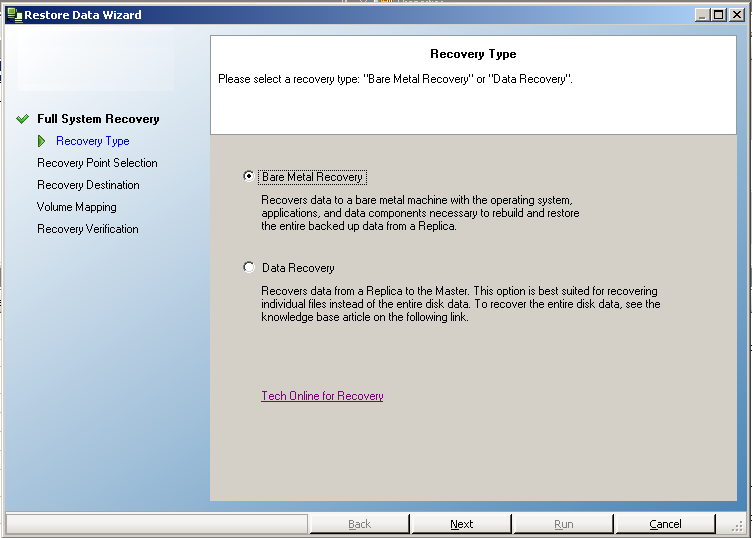Viewport: 752px width, 538px height.
Task: Minimize the Restore Data Wizard window
Action: (702, 15)
